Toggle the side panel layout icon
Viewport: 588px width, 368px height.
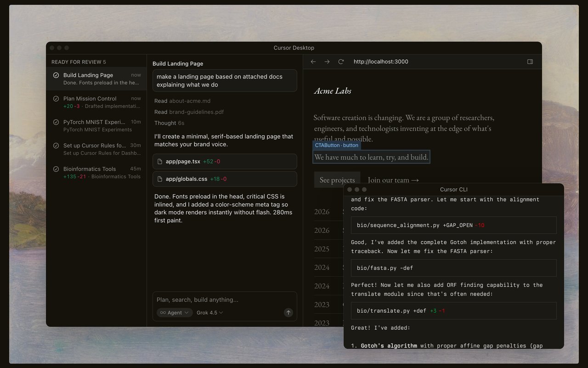click(x=530, y=62)
